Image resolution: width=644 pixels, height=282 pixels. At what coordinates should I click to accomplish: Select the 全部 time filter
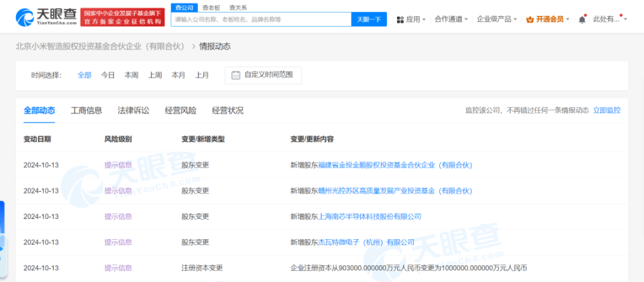tap(85, 76)
